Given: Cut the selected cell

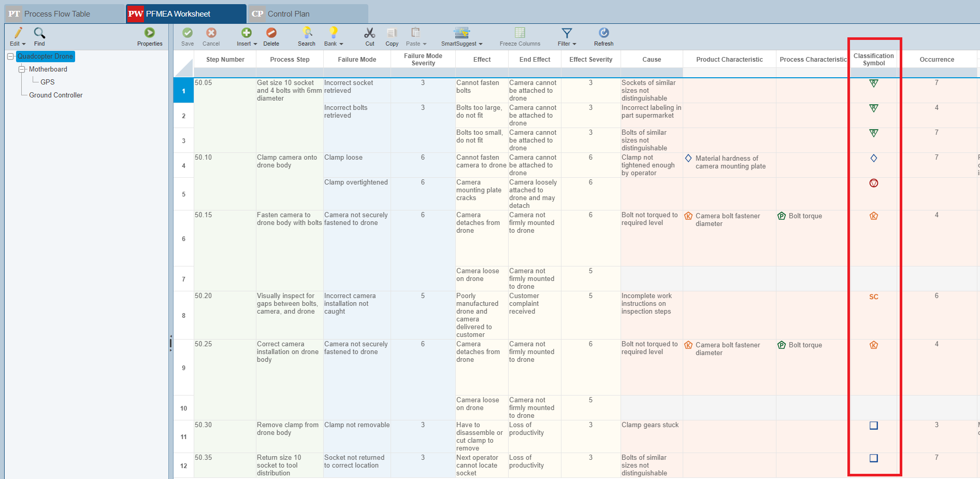Looking at the screenshot, I should click(369, 36).
